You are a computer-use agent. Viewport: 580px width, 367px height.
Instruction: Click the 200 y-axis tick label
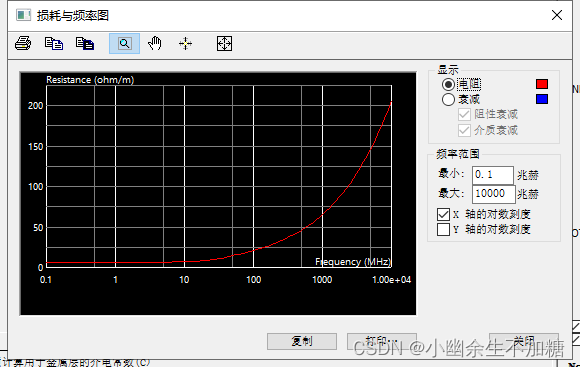click(36, 106)
